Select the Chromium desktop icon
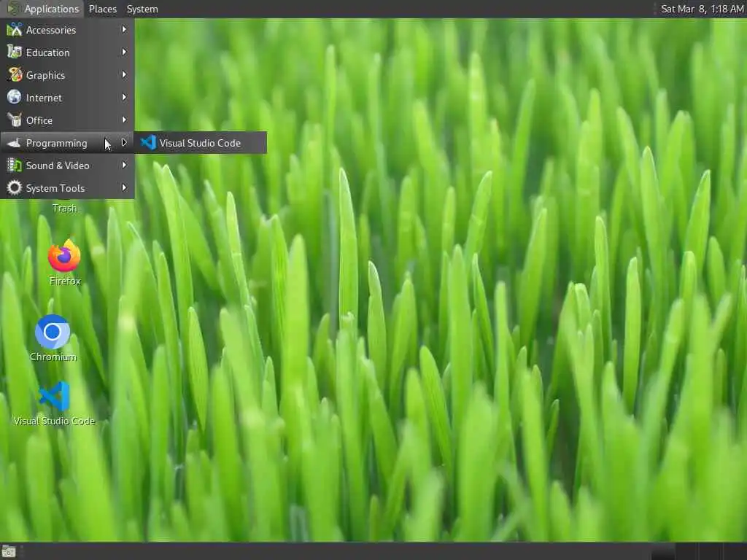This screenshot has width=747, height=560. click(53, 332)
